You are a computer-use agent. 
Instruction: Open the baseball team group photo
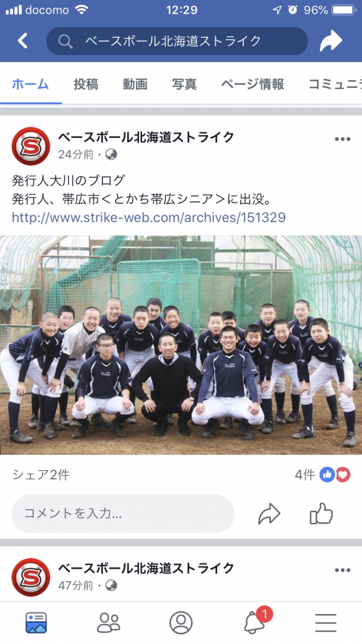tap(181, 345)
